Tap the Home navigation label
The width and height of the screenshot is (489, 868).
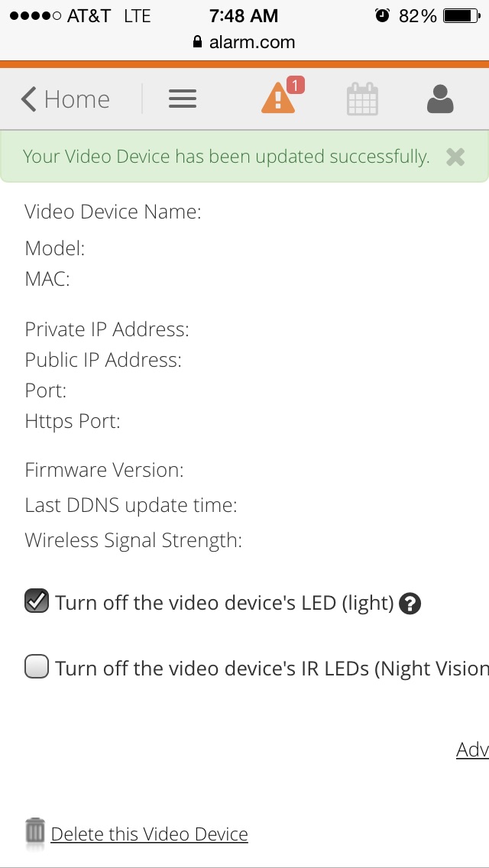click(x=77, y=99)
